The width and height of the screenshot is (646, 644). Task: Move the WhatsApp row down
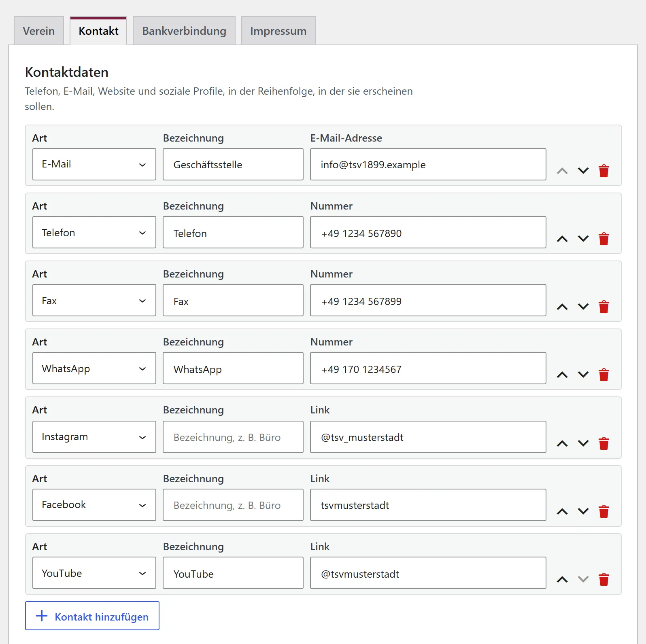pyautogui.click(x=583, y=375)
